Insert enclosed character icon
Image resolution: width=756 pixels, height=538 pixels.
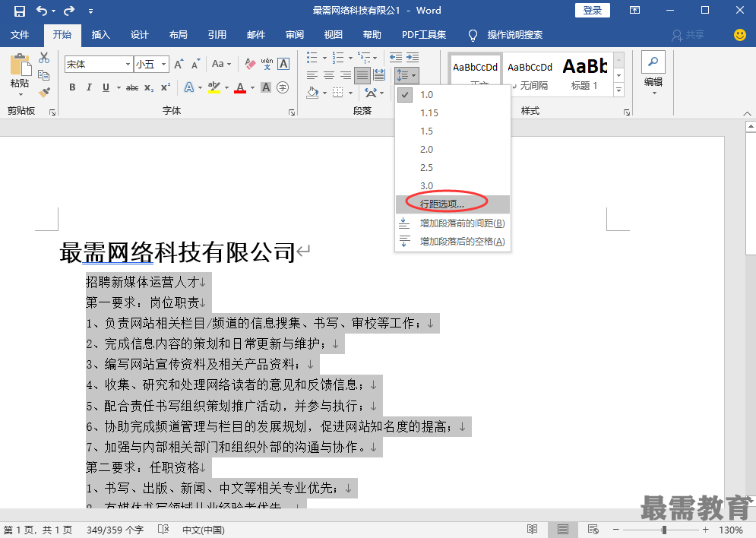283,87
